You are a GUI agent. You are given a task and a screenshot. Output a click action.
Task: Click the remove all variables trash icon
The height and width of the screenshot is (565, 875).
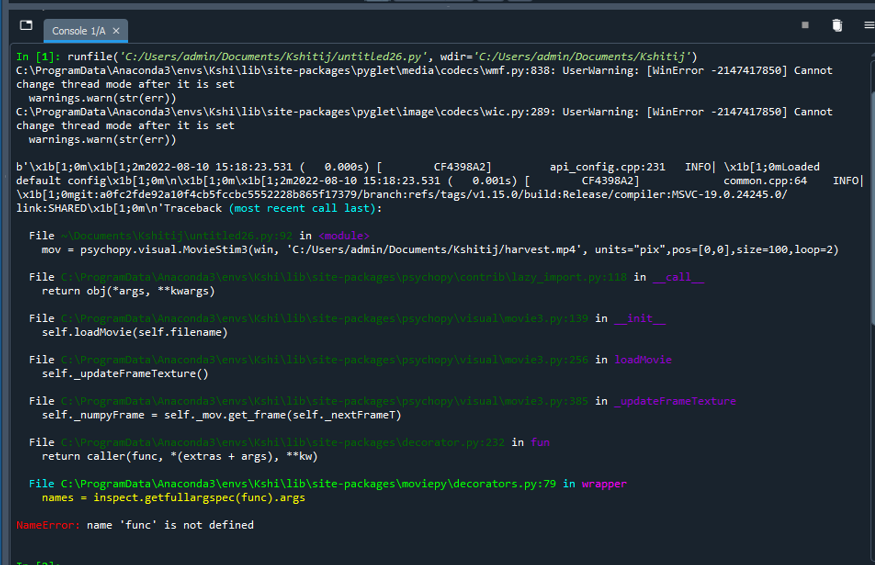click(x=836, y=25)
